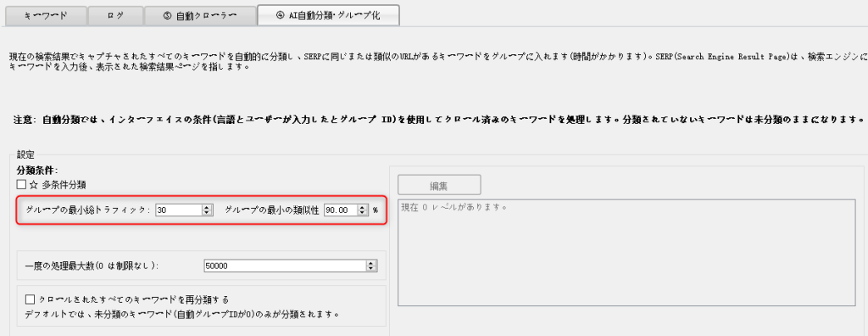
Task: Select the AI自動分類・グループ化 tab
Action: (328, 15)
